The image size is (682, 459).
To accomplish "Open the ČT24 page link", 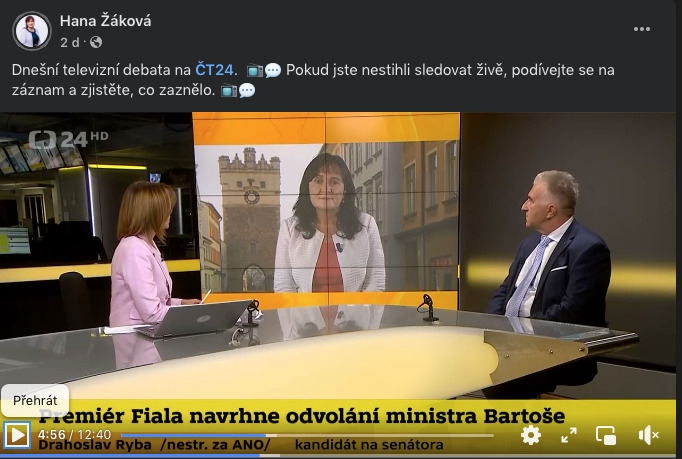I will 214,70.
